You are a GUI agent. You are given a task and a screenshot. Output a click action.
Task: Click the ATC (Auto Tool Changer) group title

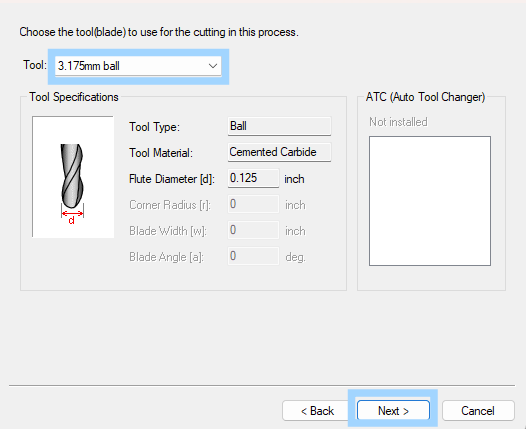[x=425, y=97]
